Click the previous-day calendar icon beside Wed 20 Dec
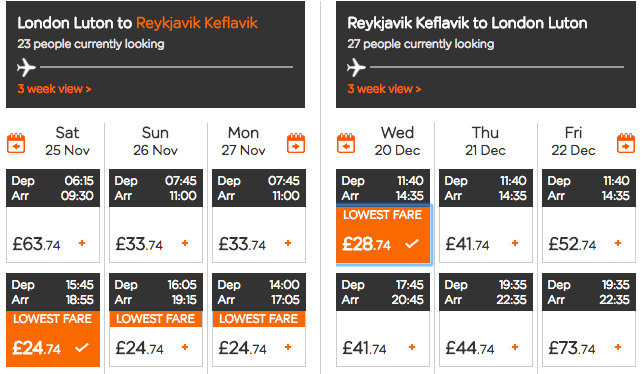Viewport: 644px width, 374px height. 346,143
